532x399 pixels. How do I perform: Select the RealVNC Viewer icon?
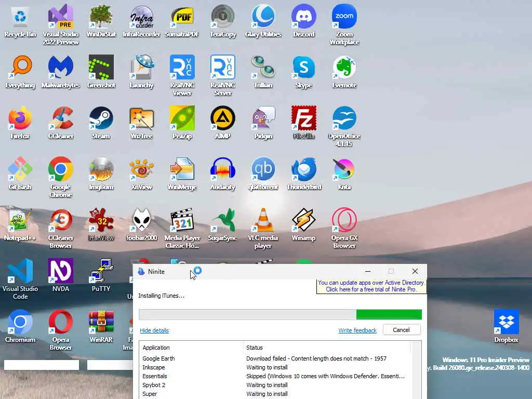(182, 76)
